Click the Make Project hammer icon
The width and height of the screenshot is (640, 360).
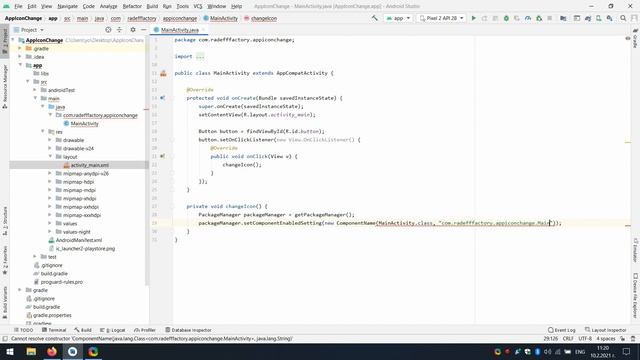374,18
